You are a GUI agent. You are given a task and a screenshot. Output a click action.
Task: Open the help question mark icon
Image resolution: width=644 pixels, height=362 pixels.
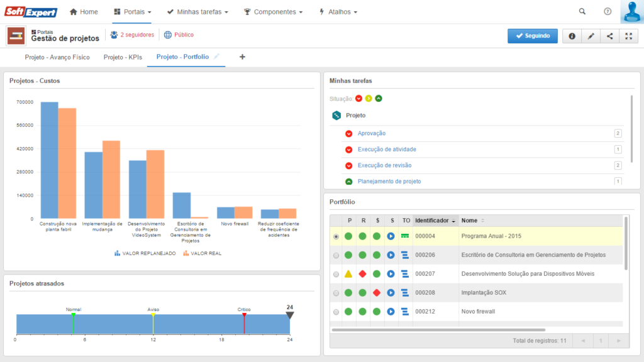608,11
